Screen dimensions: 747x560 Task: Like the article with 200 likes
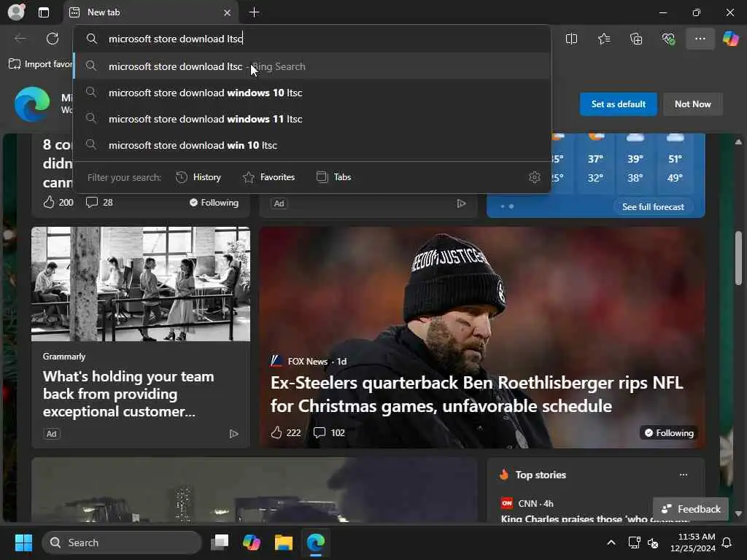58,203
